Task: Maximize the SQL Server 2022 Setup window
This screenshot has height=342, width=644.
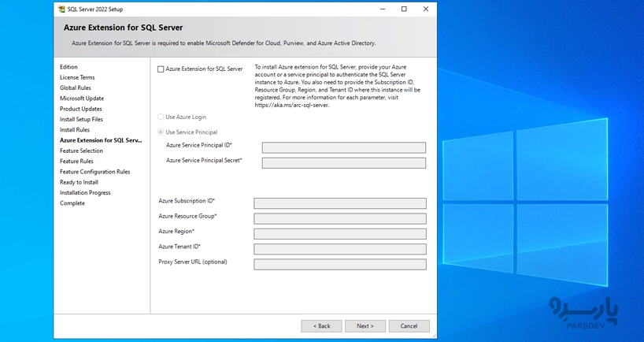Action: point(404,9)
